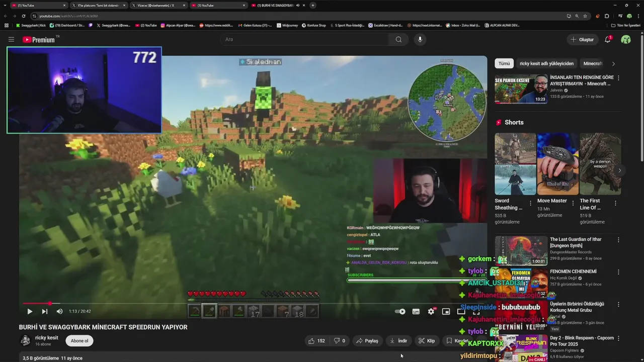Open the Excalidraw bookmark

tap(386, 25)
